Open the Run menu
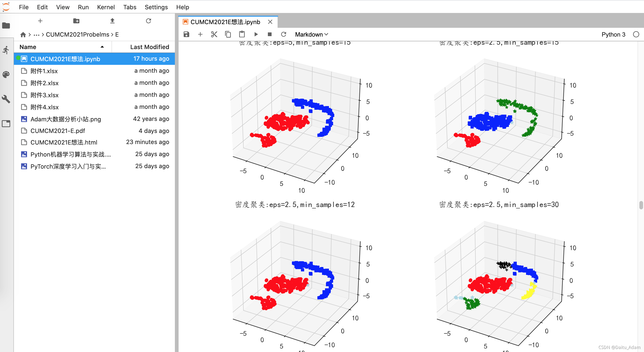 pyautogui.click(x=83, y=7)
